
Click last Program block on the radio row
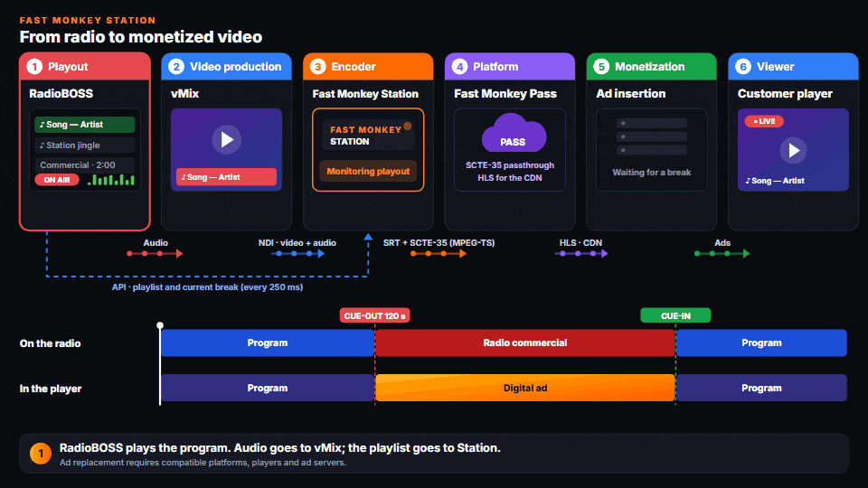click(761, 343)
